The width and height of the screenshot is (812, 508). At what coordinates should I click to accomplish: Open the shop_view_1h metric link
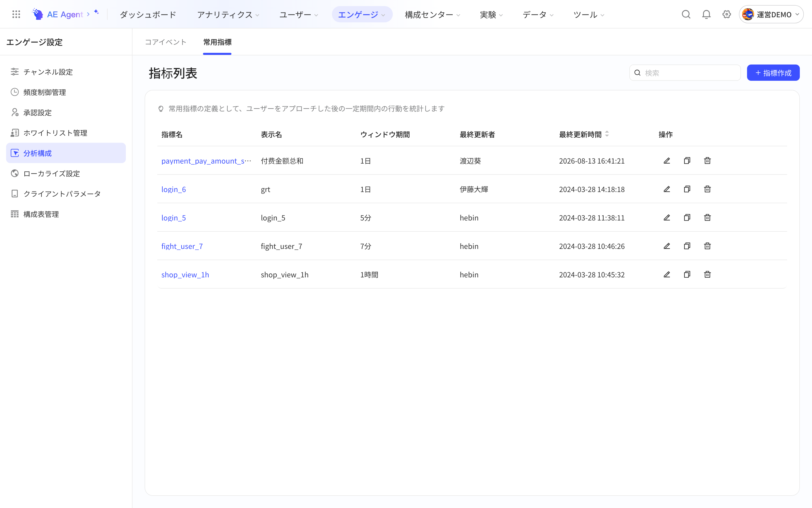185,275
